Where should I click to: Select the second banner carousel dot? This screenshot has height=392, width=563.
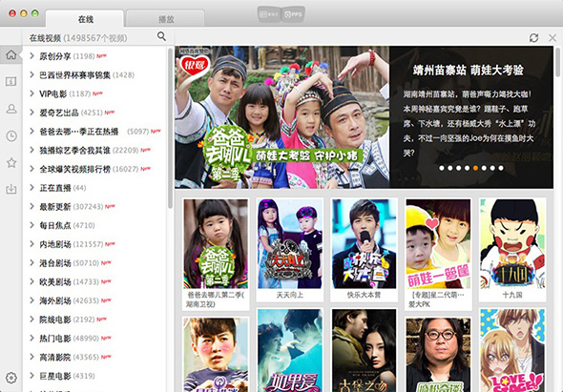[449, 168]
